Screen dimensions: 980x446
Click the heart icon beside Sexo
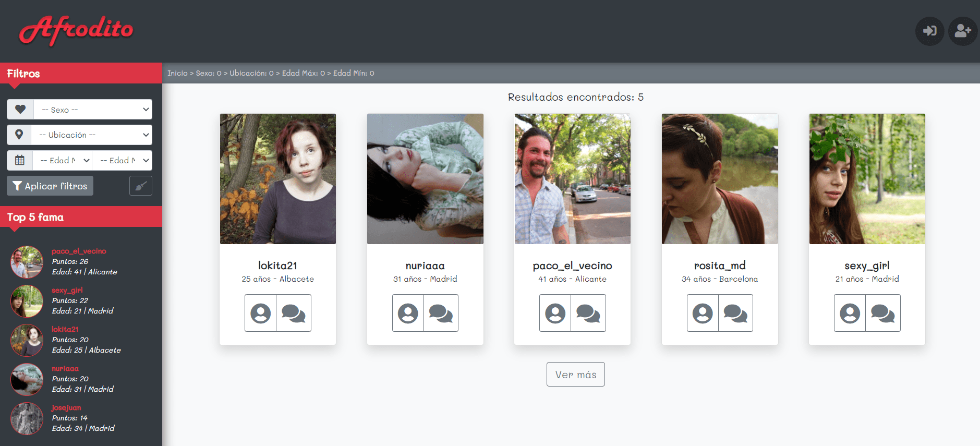(x=20, y=110)
